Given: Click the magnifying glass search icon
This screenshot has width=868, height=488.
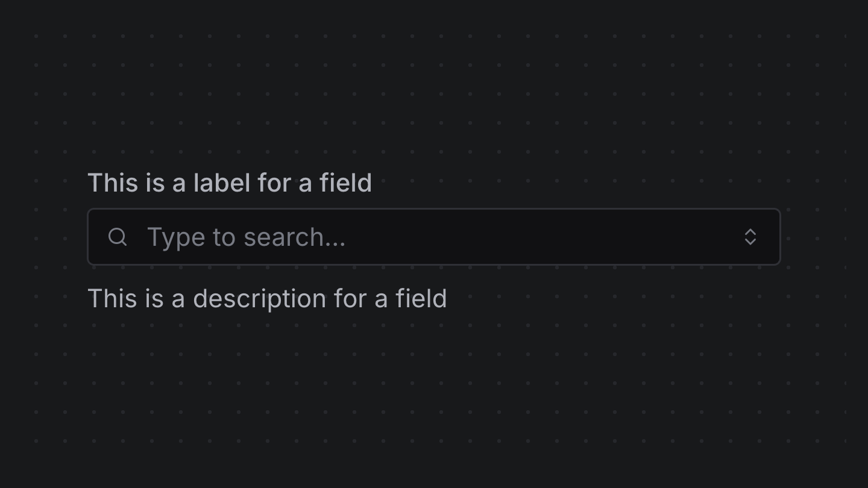Looking at the screenshot, I should [118, 237].
